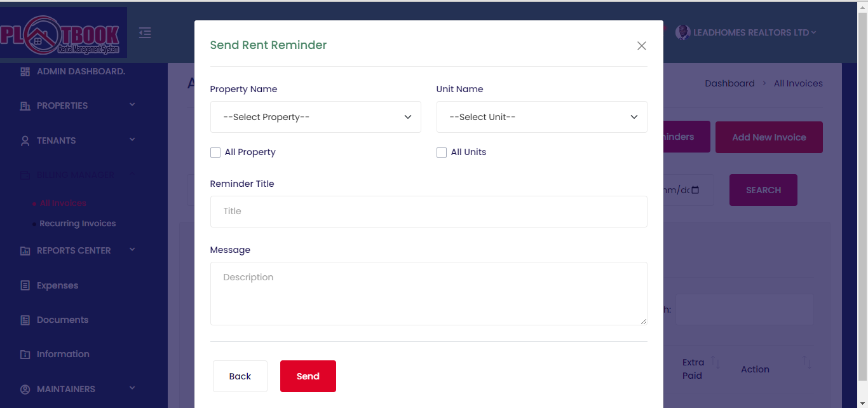This screenshot has height=408, width=868.
Task: Click the Tenants person icon
Action: coord(25,141)
